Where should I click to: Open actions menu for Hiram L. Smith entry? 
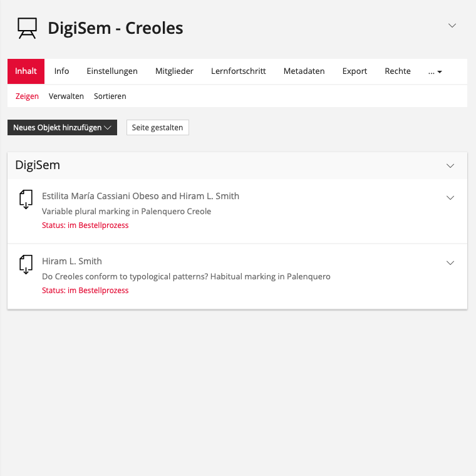coord(450,263)
